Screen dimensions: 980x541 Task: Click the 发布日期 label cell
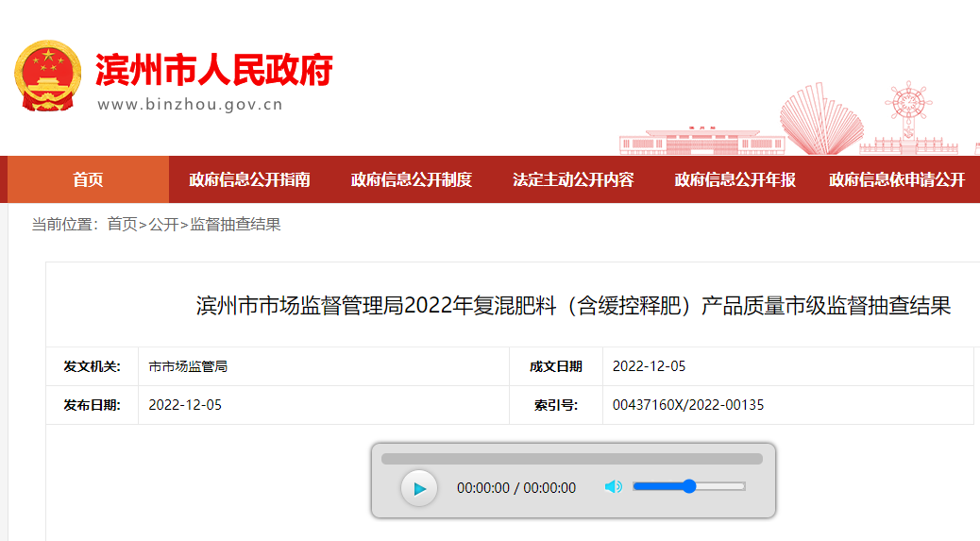[92, 405]
